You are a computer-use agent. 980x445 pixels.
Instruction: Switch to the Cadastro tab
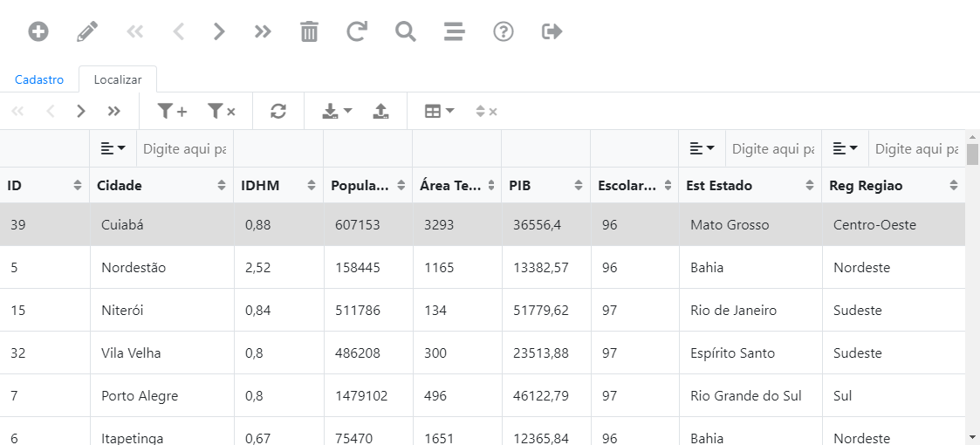pos(39,79)
